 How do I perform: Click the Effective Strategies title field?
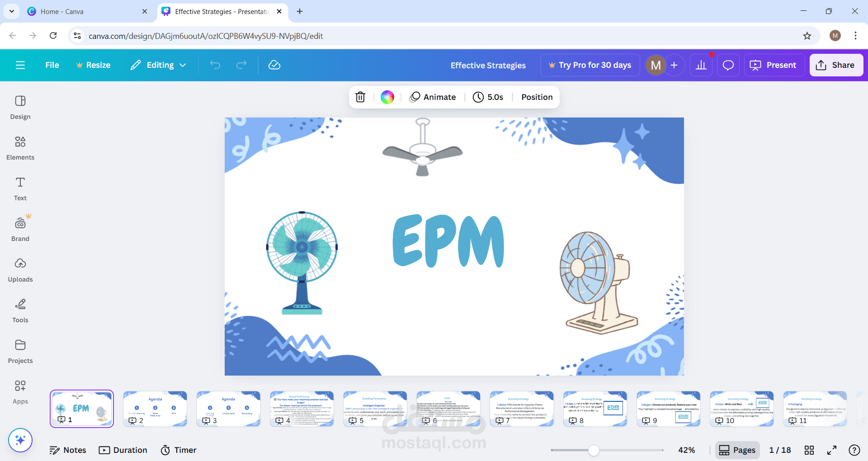pyautogui.click(x=488, y=65)
